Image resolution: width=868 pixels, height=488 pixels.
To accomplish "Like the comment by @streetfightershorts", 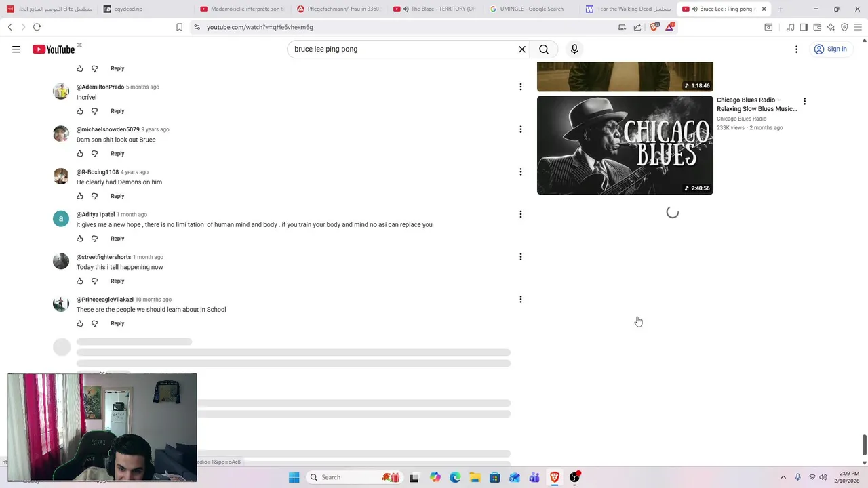I will [x=80, y=281].
